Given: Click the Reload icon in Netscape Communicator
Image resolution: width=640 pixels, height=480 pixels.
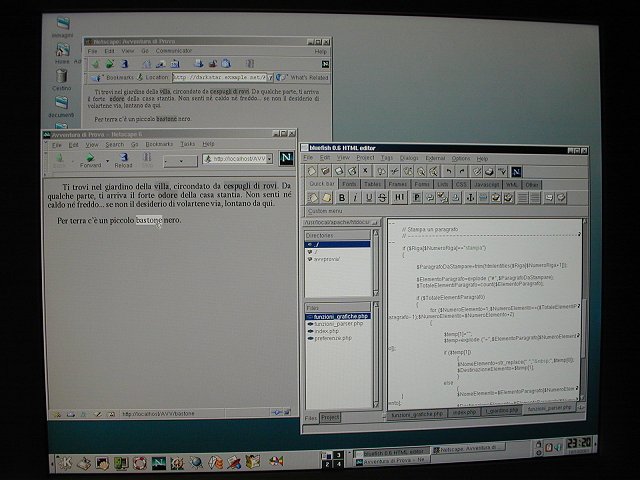Looking at the screenshot, I should coord(124,64).
